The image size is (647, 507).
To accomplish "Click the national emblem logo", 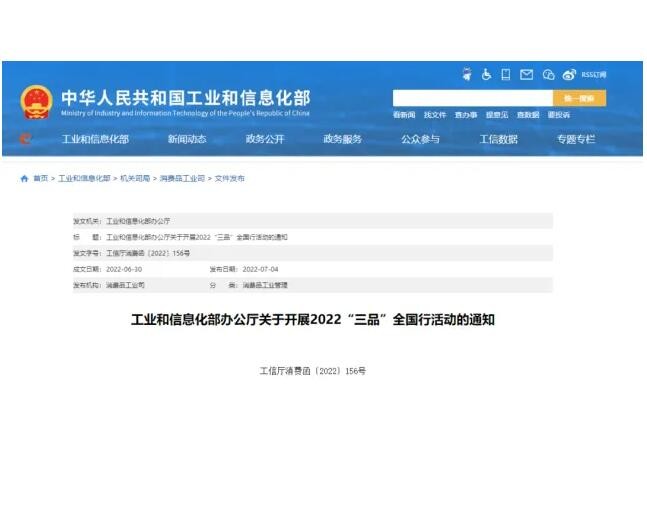I will [x=36, y=102].
